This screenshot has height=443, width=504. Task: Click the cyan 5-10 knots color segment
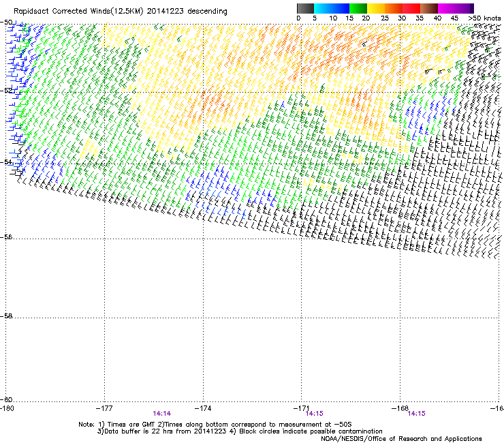[323, 8]
